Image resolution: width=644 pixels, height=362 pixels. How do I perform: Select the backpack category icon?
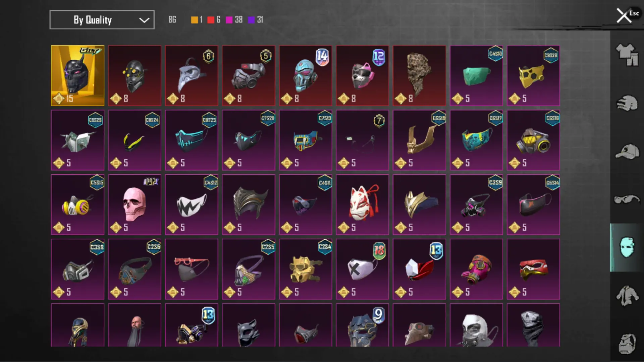pyautogui.click(x=627, y=344)
